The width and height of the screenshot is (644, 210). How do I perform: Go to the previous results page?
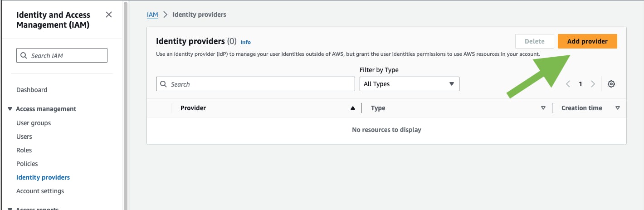coord(568,84)
